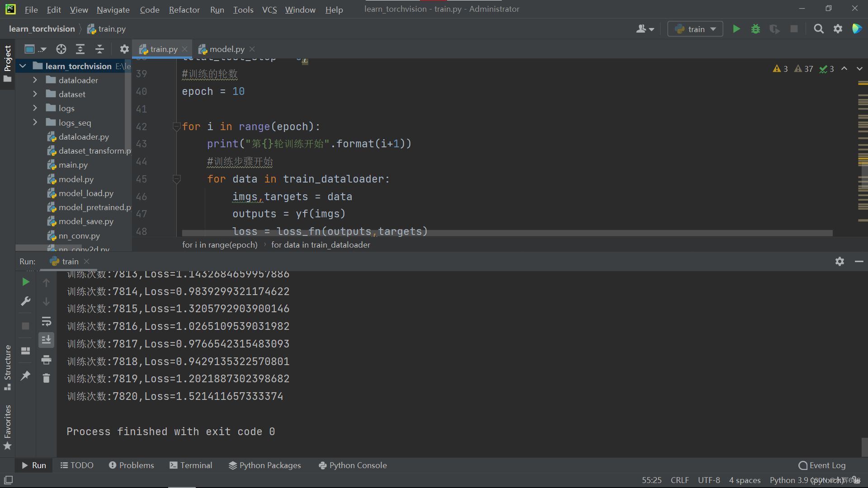Screen dimensions: 868x488
Task: Click Select Opened File crosshair icon
Action: (x=61, y=49)
